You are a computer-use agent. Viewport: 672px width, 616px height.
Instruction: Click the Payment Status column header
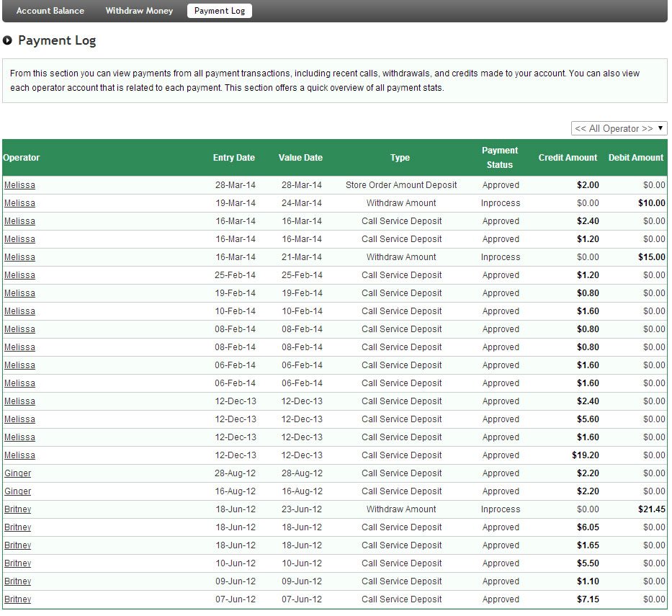(500, 157)
